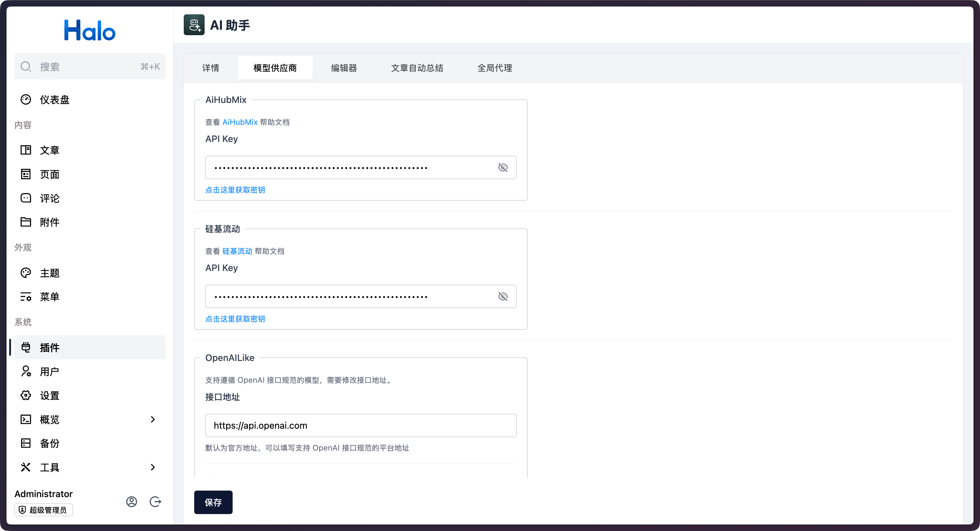Focus the 硅基流动 API Key field
Screen dimensions: 980x531
coord(361,296)
